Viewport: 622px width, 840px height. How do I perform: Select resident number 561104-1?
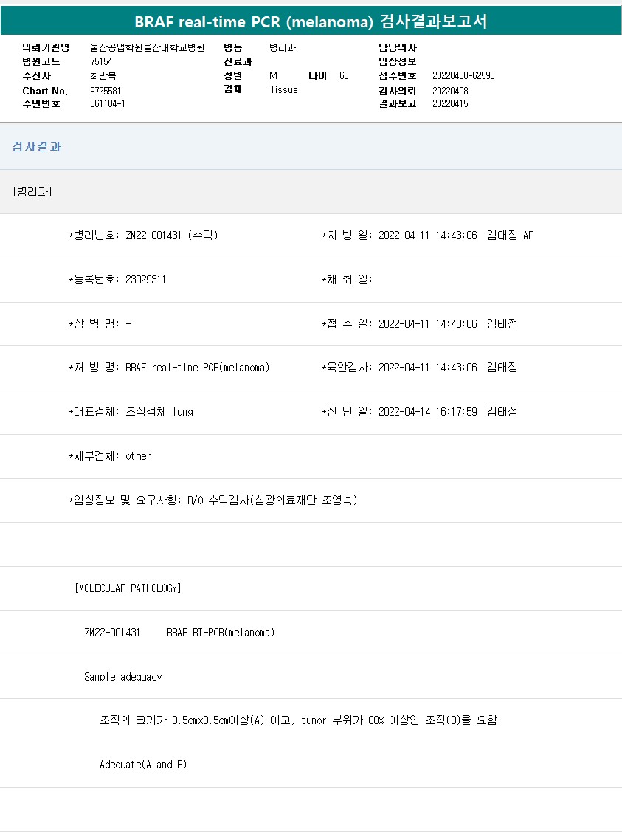108,103
